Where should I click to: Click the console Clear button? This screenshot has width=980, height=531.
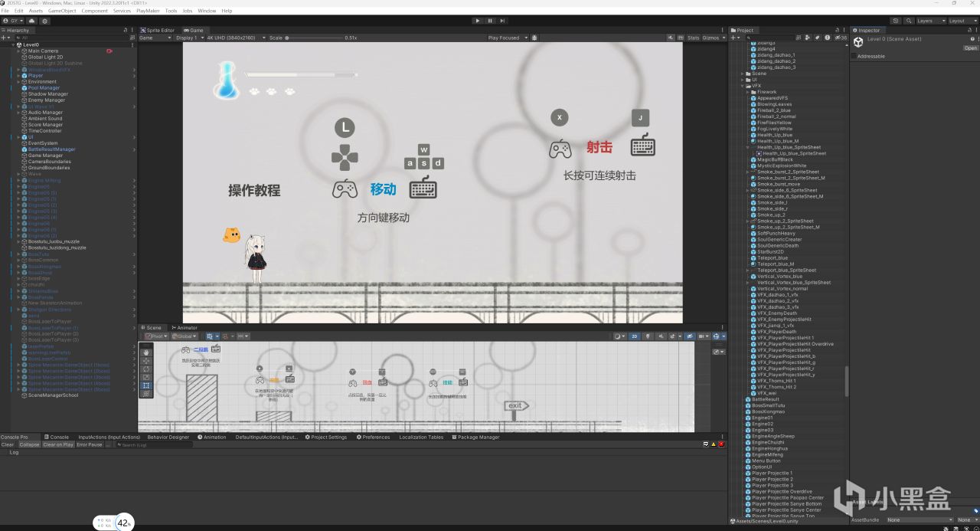point(8,444)
